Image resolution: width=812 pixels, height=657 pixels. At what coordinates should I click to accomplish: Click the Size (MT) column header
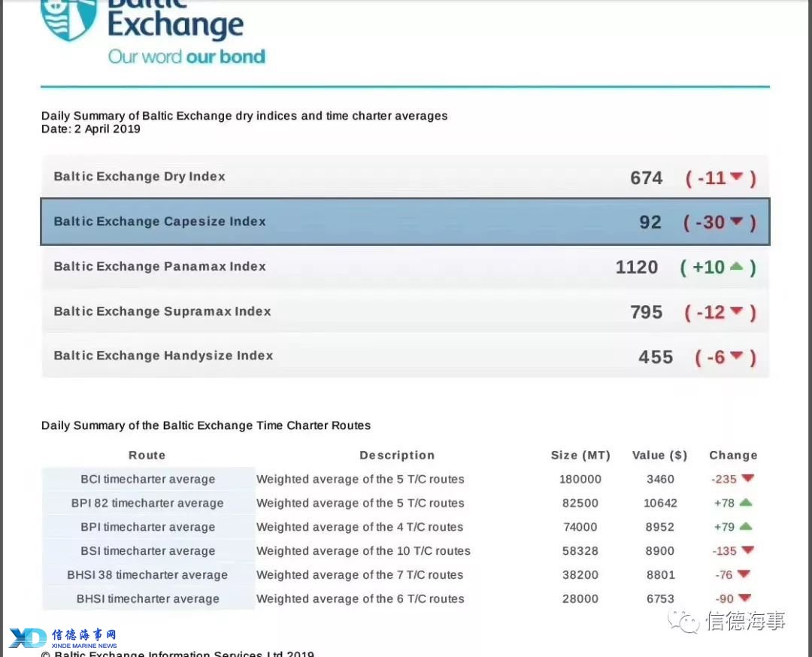pos(580,455)
